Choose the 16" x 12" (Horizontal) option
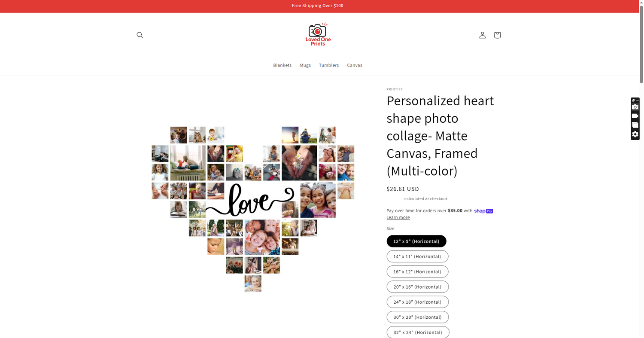This screenshot has width=644, height=338. pos(417,271)
